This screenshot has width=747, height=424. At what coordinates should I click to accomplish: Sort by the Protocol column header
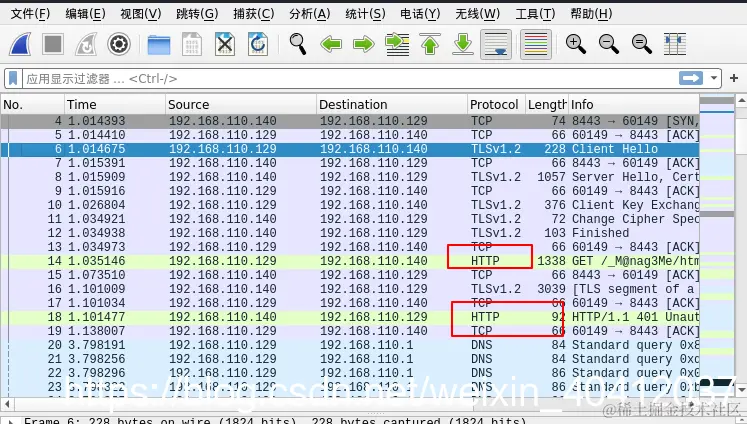pyautogui.click(x=496, y=104)
